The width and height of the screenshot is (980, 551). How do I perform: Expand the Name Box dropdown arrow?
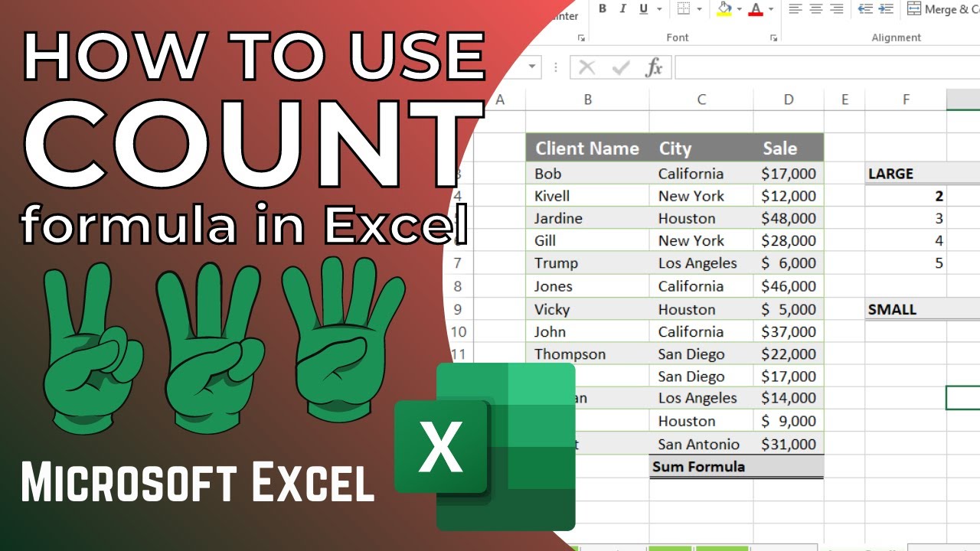coord(532,67)
